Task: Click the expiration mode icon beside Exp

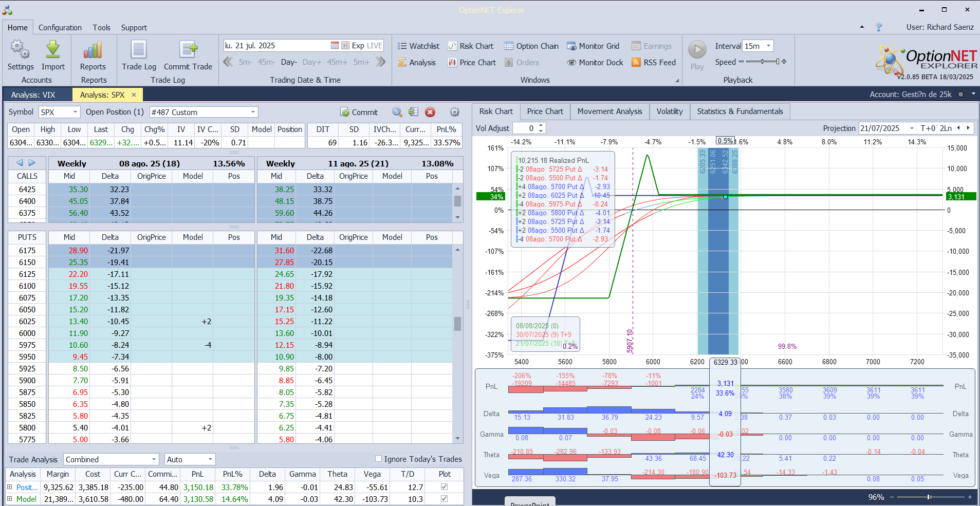Action: (345, 46)
